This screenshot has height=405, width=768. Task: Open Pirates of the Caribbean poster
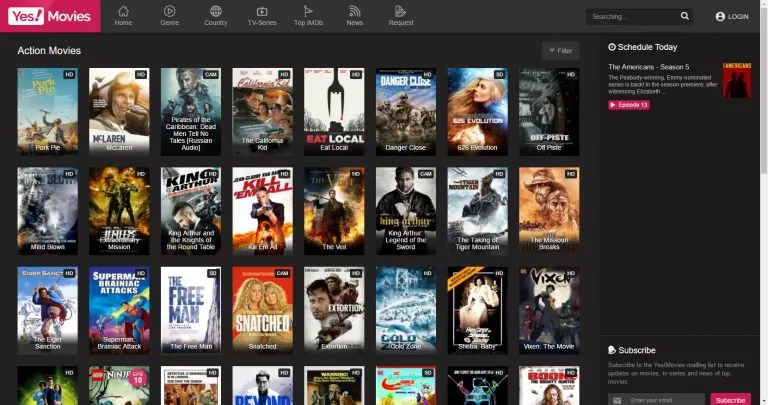pos(191,112)
